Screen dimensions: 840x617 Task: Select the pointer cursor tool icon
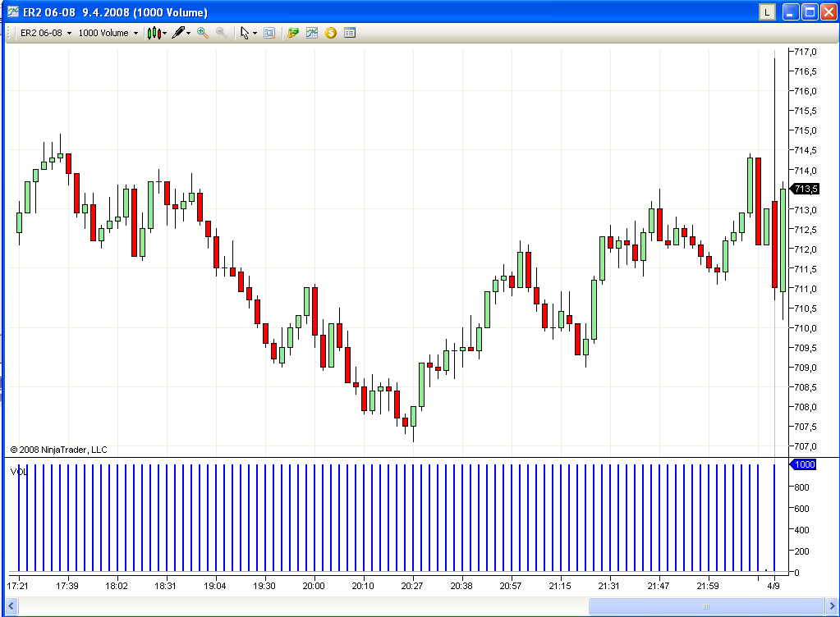(x=245, y=33)
